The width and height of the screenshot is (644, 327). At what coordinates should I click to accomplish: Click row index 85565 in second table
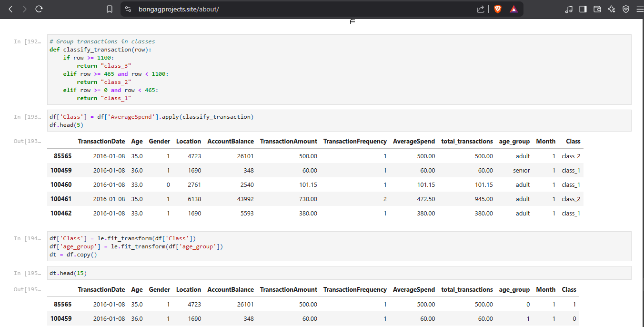[63, 304]
